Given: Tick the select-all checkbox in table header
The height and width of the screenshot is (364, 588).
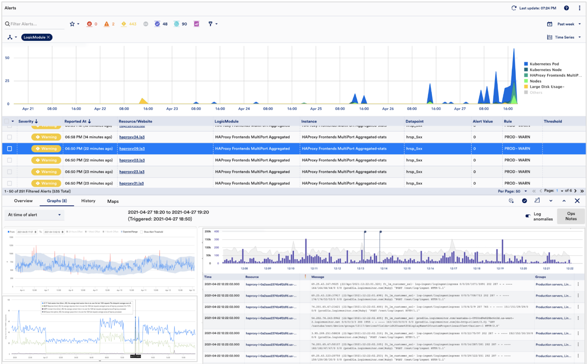Looking at the screenshot, I should click(7, 121).
